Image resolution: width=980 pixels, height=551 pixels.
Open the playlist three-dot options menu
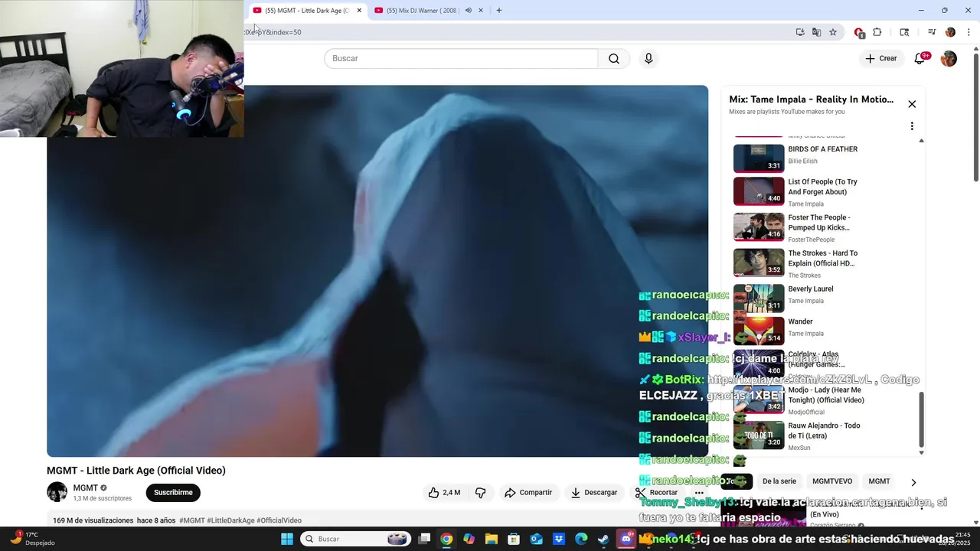[x=912, y=126]
